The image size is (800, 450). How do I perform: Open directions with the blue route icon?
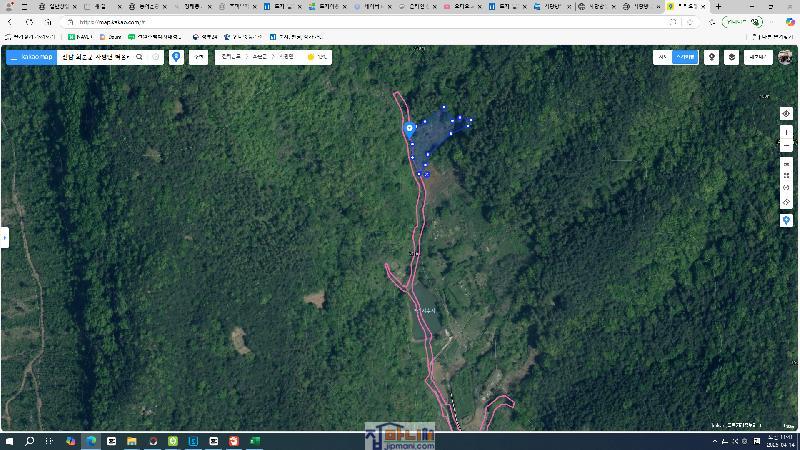[177, 57]
